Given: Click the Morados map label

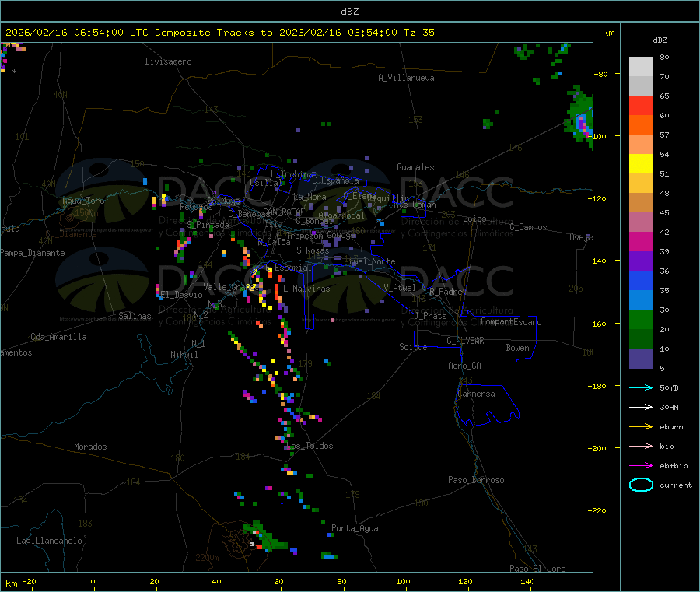Looking at the screenshot, I should coord(90,447).
